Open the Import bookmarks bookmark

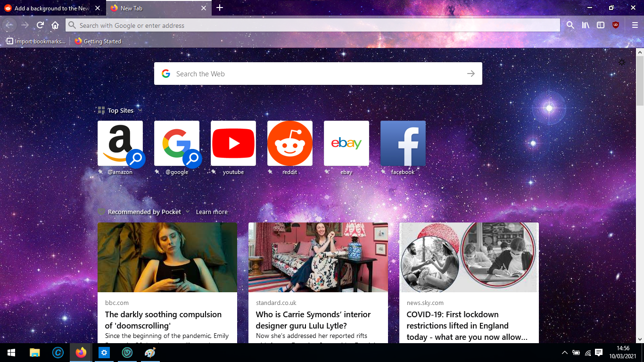(36, 41)
